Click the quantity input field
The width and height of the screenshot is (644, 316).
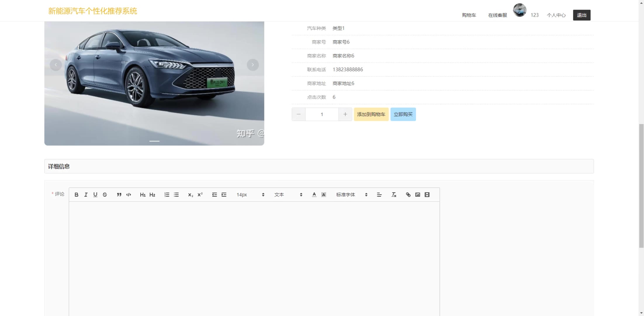pos(322,114)
